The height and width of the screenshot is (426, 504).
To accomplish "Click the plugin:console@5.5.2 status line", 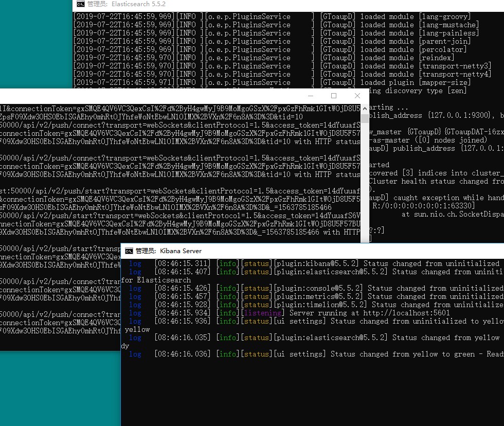I will (x=316, y=289).
